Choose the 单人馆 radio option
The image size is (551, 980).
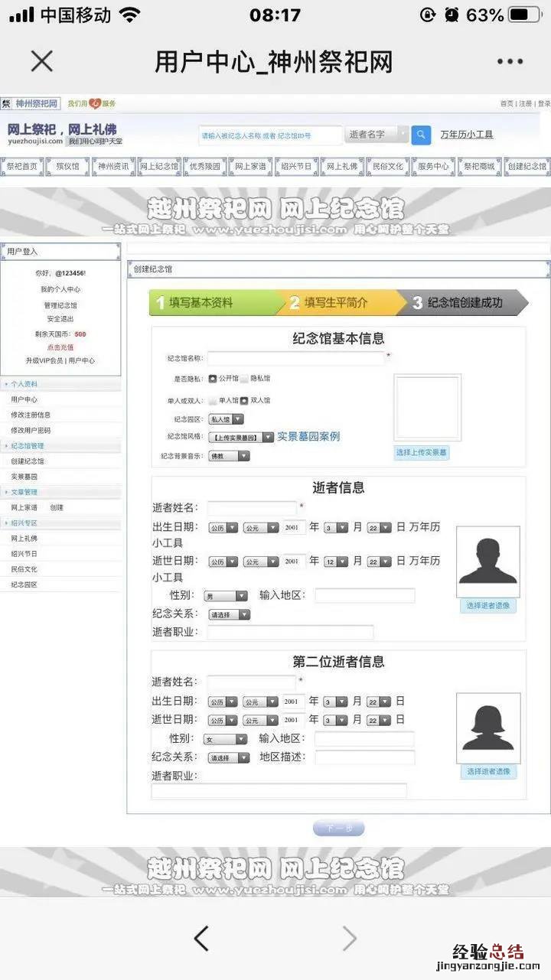213,400
